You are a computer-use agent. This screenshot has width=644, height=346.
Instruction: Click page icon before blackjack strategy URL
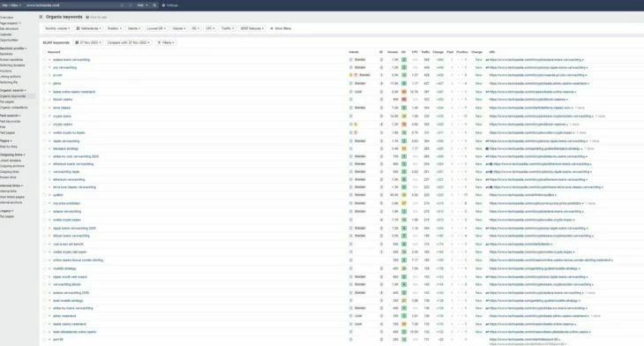coord(487,148)
